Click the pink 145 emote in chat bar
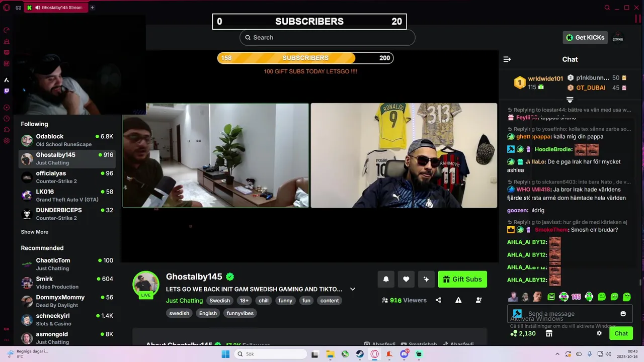 tap(576, 297)
